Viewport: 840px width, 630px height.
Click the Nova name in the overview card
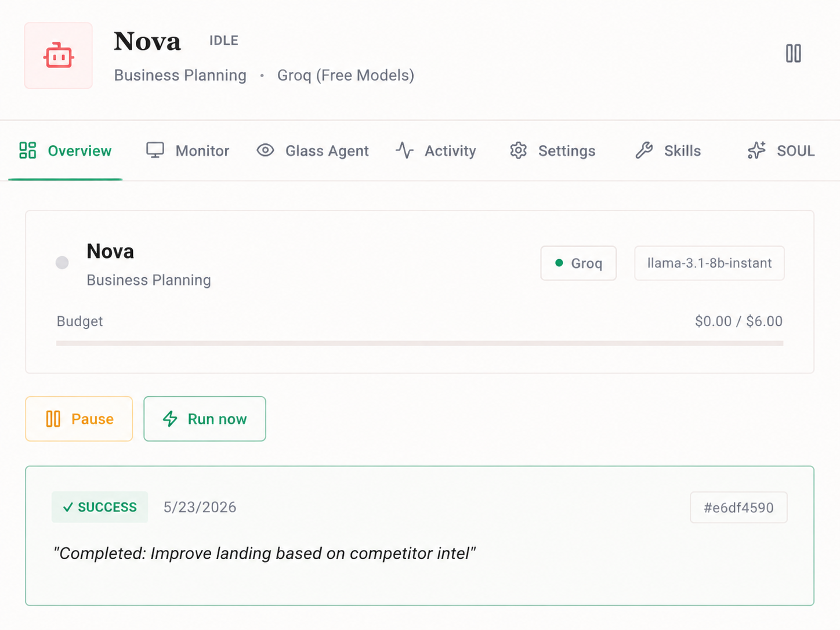110,251
